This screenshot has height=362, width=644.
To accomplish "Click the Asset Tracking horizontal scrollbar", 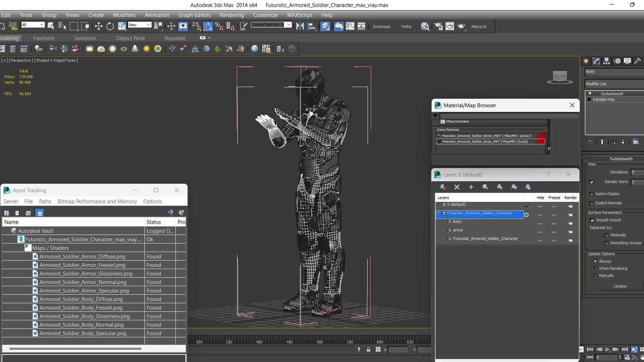I will pos(75,349).
